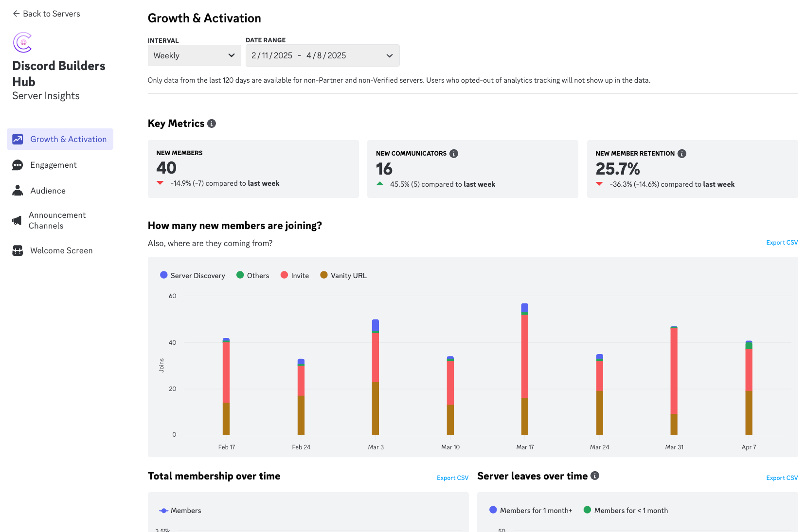The width and height of the screenshot is (806, 532).
Task: Export CSV for new members chart
Action: pos(782,242)
